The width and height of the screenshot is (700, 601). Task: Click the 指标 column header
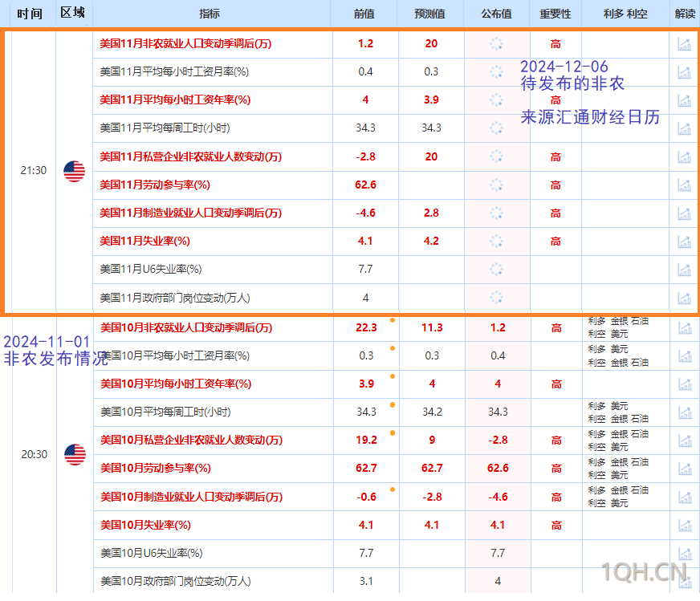pos(210,14)
